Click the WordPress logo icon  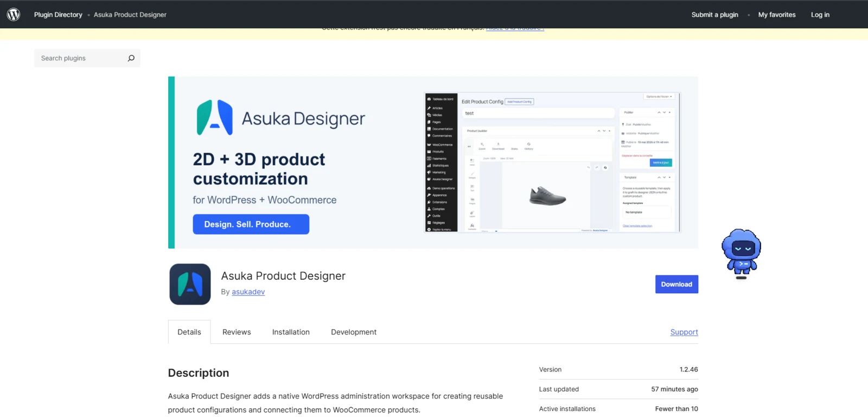tap(14, 15)
